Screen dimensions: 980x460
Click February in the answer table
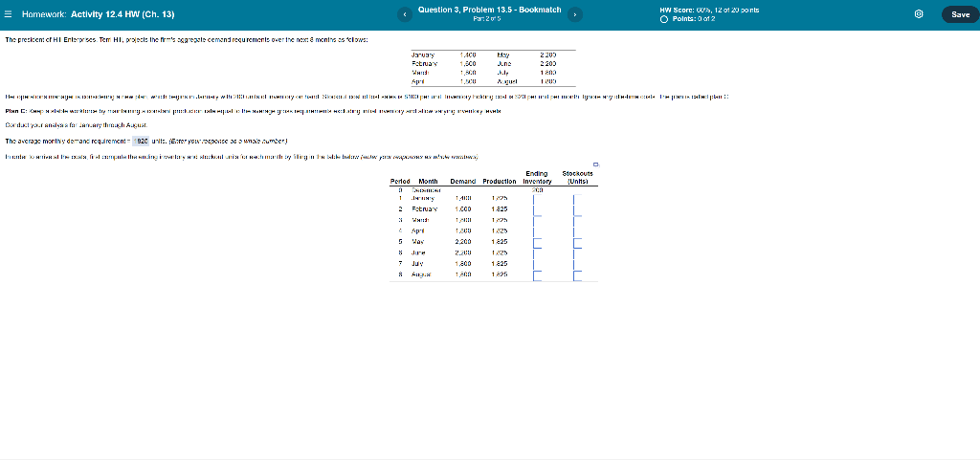pos(424,209)
